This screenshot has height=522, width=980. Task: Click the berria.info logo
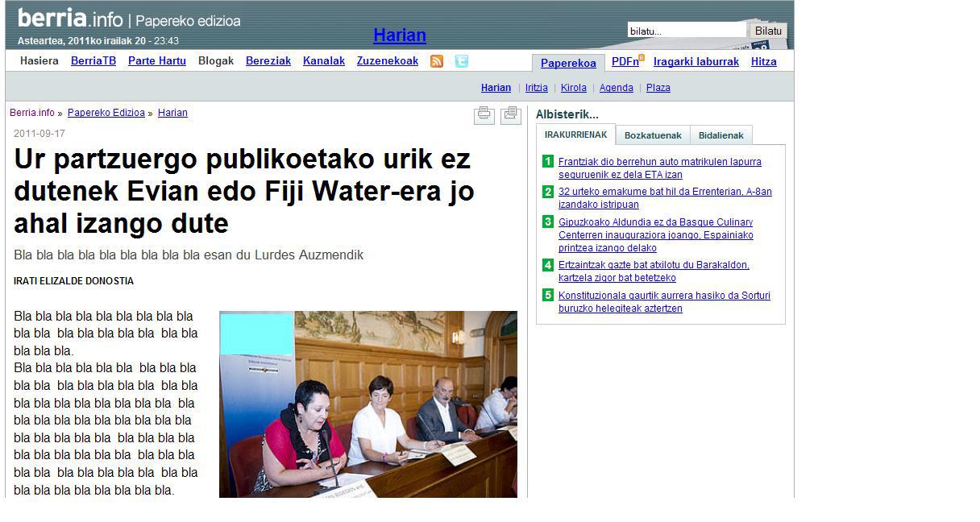pyautogui.click(x=70, y=19)
